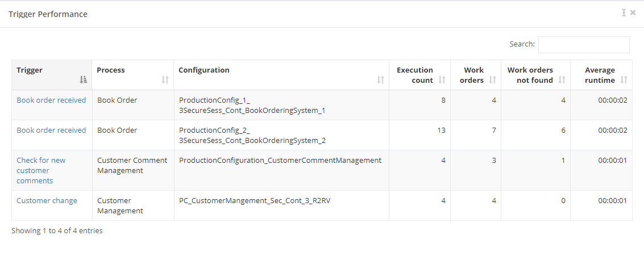This screenshot has height=261, width=644.
Task: Select ProductionConfig_2_ 3SecureSess_Cont_BookOrderingSystem_2 cell
Action: pyautogui.click(x=281, y=135)
